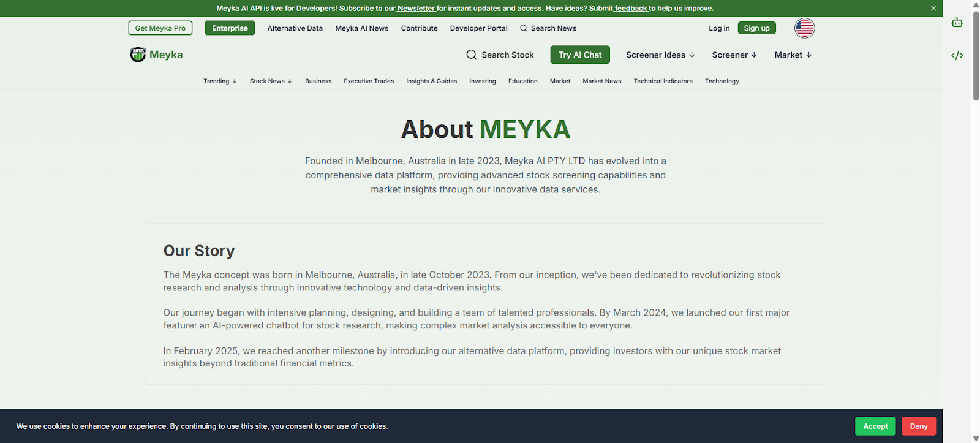Image resolution: width=980 pixels, height=443 pixels.
Task: Open the Enterprise button
Action: (x=230, y=28)
